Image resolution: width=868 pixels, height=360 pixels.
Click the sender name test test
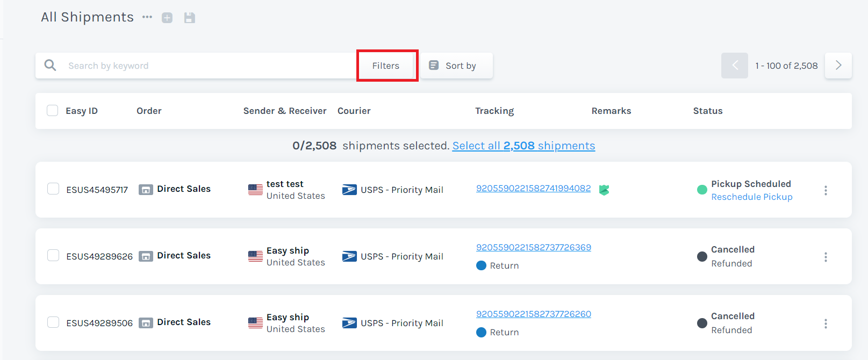pyautogui.click(x=285, y=184)
